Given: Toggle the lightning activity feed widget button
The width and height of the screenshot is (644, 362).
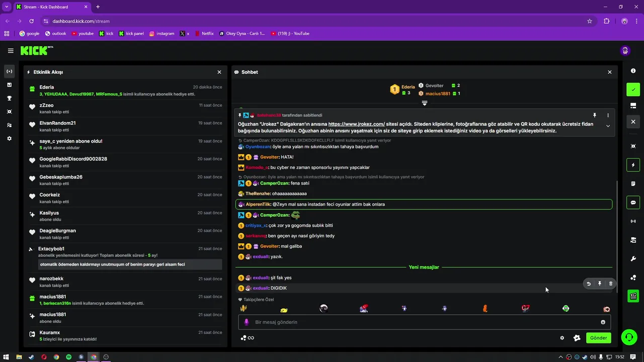Looking at the screenshot, I should pos(633,165).
